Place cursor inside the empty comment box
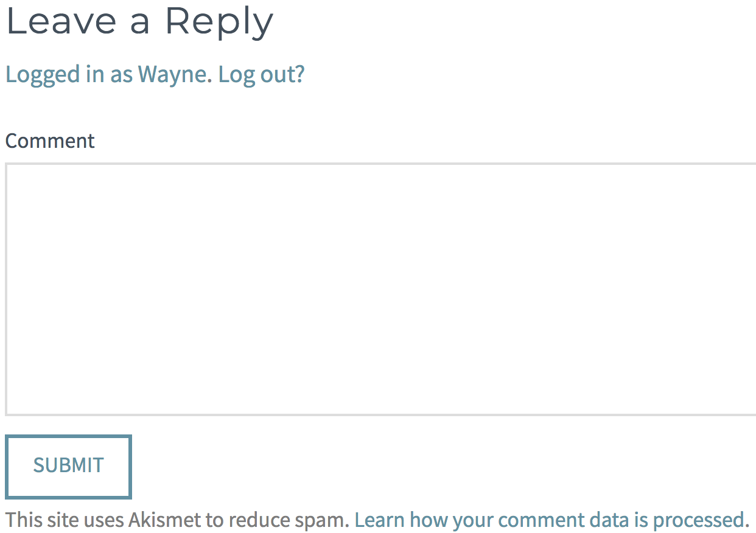756x533 pixels. pyautogui.click(x=380, y=289)
